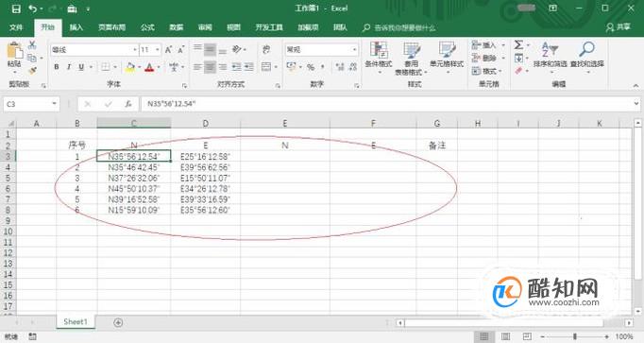Image resolution: width=644 pixels, height=343 pixels.
Task: Toggle Bold formatting button
Action: tap(57, 67)
